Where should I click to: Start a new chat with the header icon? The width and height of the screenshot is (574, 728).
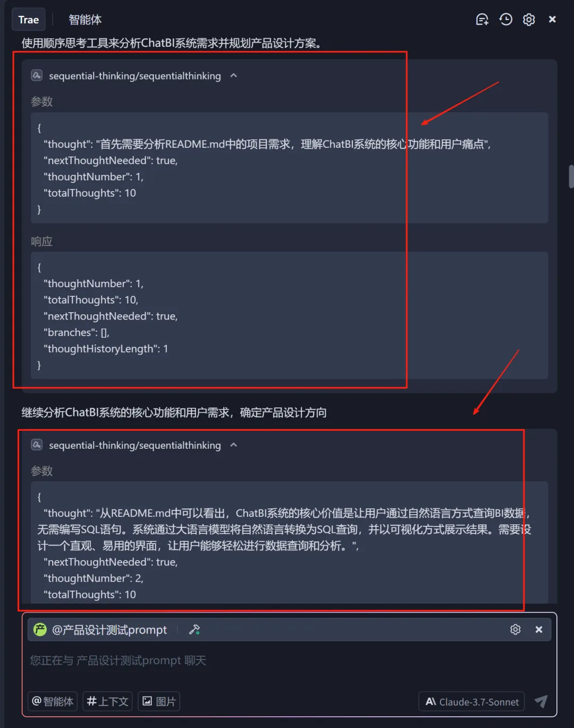482,20
